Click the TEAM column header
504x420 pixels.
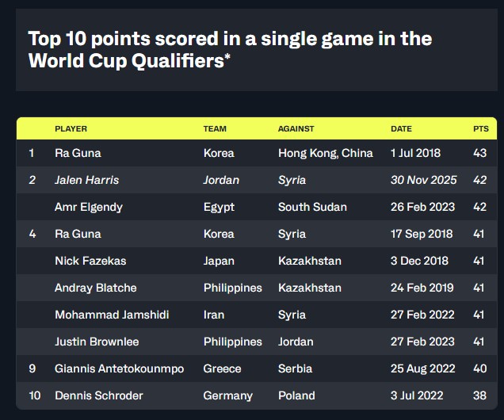[215, 128]
